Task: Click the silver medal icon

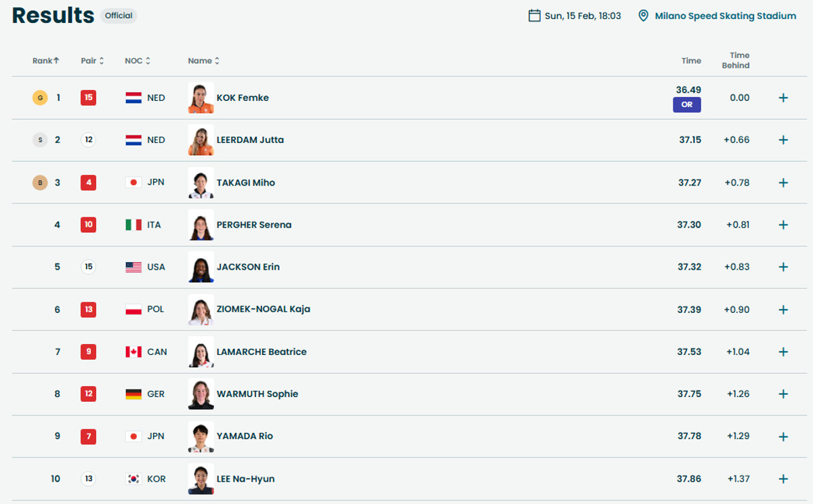Action: (x=40, y=140)
